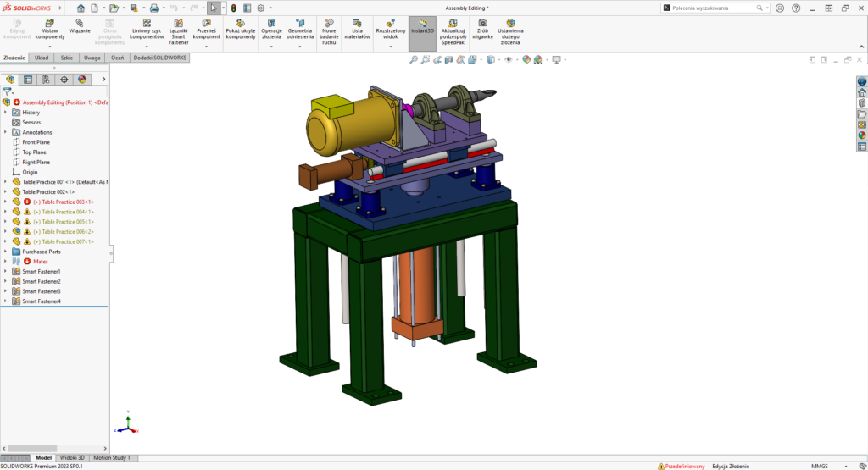Select Top Plane in the tree

point(34,152)
